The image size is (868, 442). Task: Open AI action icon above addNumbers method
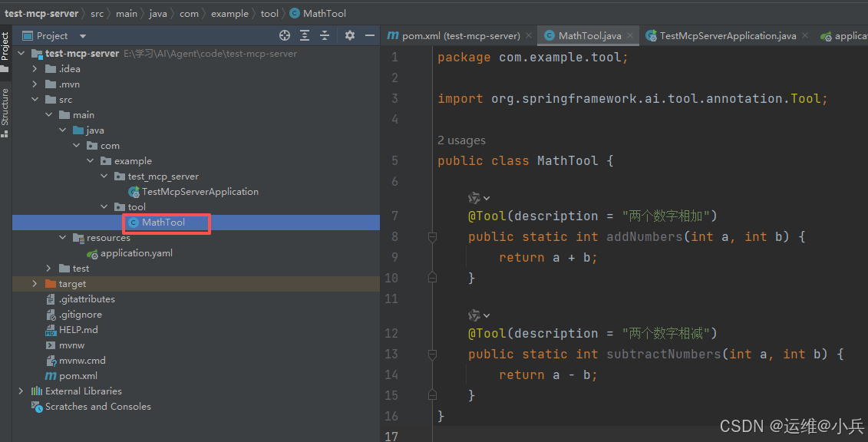click(479, 197)
